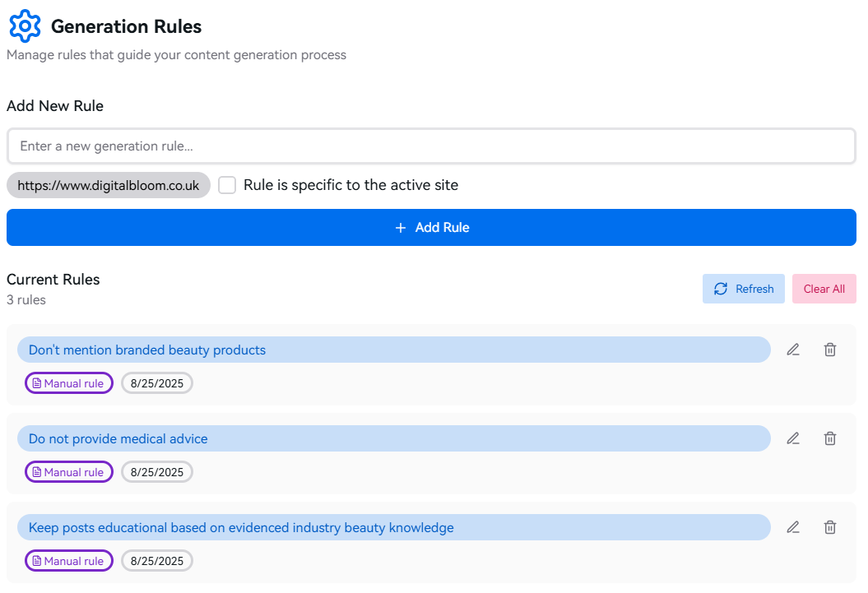
Task: Select the 'Keep posts educational' rule text
Action: (x=241, y=527)
